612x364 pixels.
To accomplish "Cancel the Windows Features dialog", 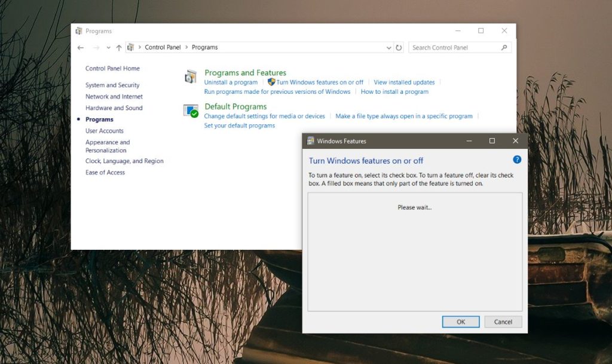I will pyautogui.click(x=503, y=322).
